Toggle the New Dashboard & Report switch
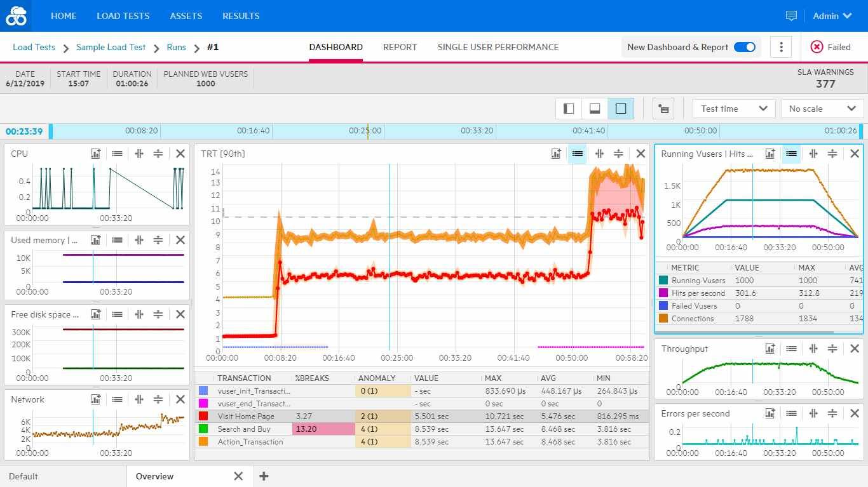 (743, 47)
